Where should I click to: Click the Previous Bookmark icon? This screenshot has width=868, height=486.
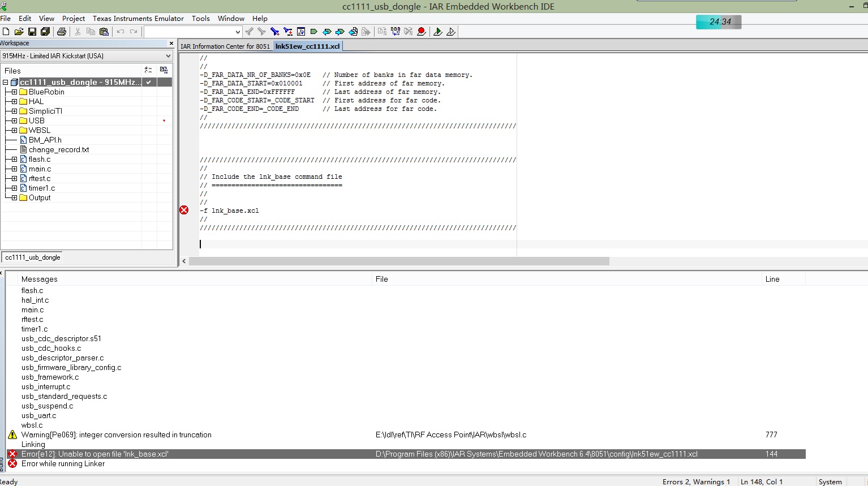click(327, 32)
